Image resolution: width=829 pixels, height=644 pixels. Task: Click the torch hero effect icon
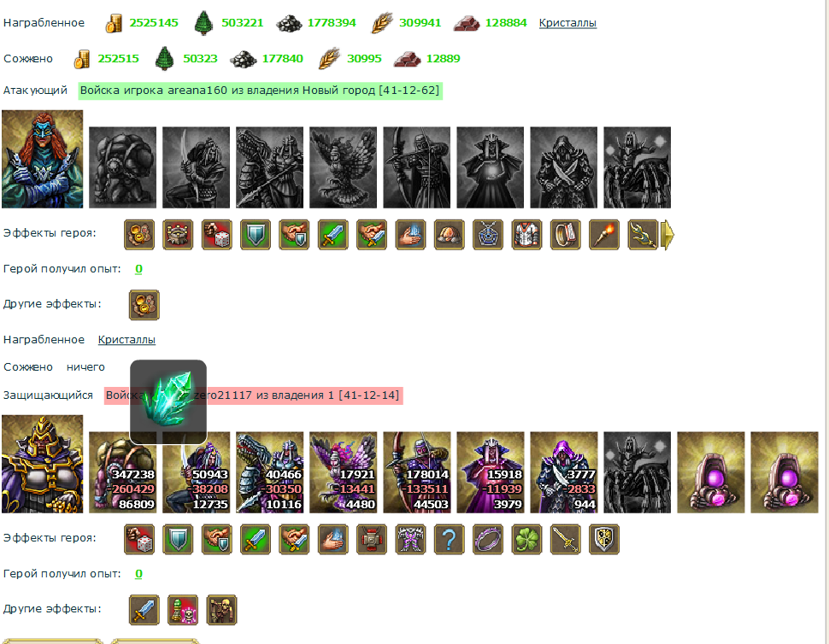[604, 235]
